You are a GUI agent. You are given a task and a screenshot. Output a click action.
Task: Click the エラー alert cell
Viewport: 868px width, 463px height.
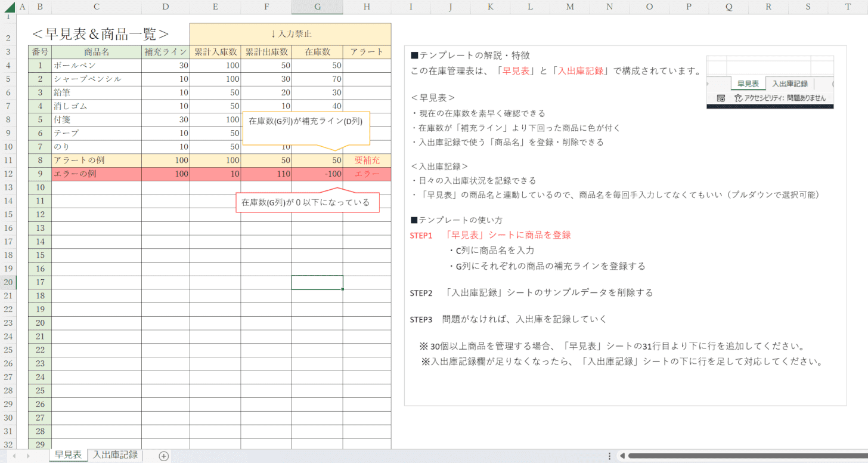pyautogui.click(x=367, y=174)
